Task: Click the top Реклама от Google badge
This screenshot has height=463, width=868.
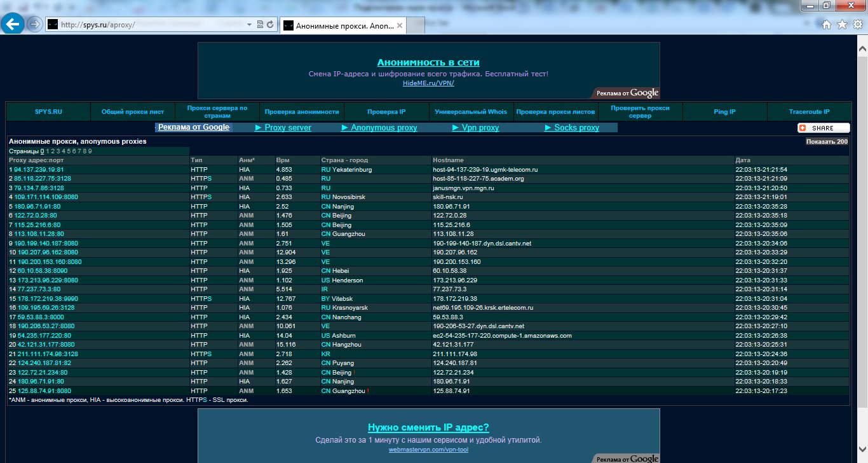Action: coord(627,93)
